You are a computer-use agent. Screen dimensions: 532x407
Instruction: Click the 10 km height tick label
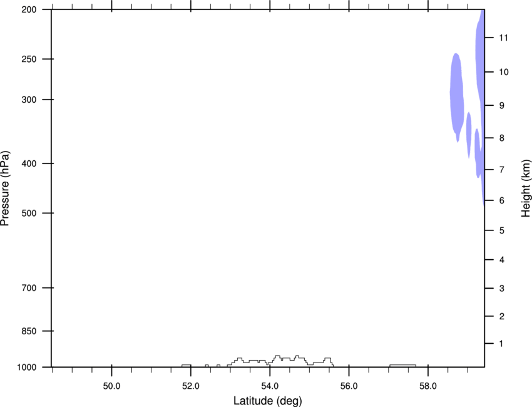504,72
